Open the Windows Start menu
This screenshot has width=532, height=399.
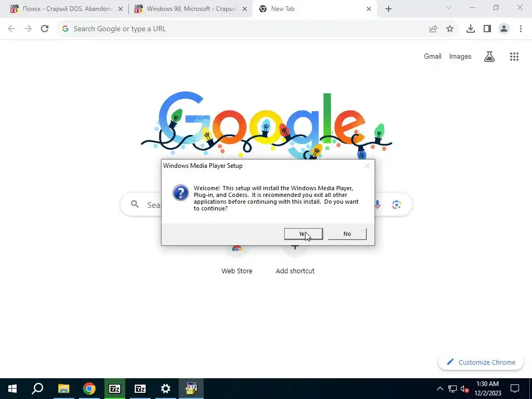tap(12, 389)
